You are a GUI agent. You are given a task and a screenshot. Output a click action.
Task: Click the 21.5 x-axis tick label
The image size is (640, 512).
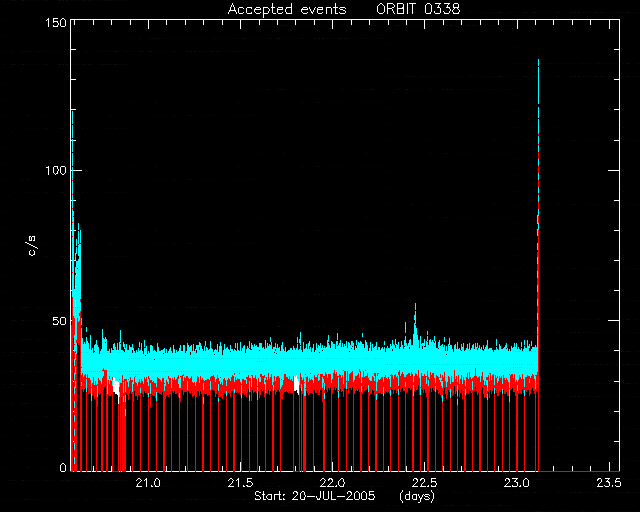[x=240, y=483]
